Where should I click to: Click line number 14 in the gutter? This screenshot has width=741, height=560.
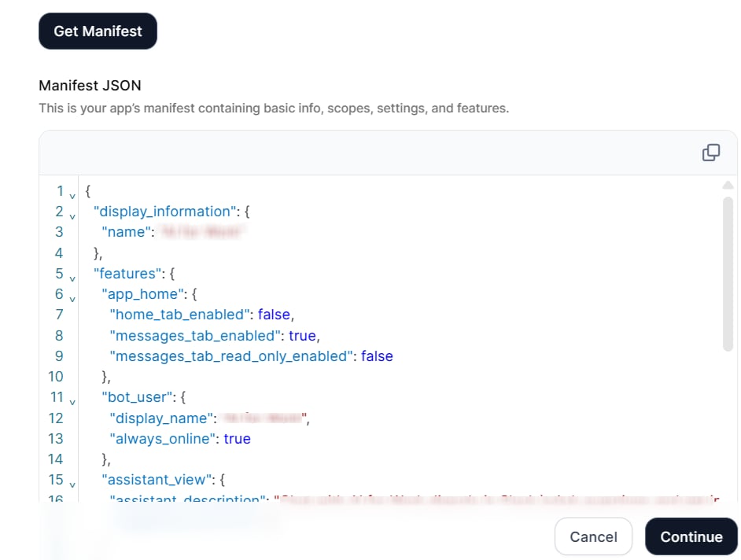click(56, 459)
